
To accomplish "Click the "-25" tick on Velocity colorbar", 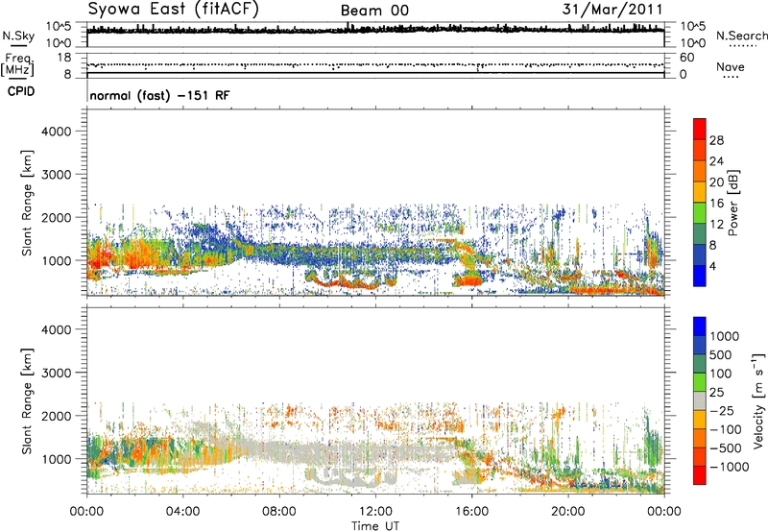I will 723,410.
